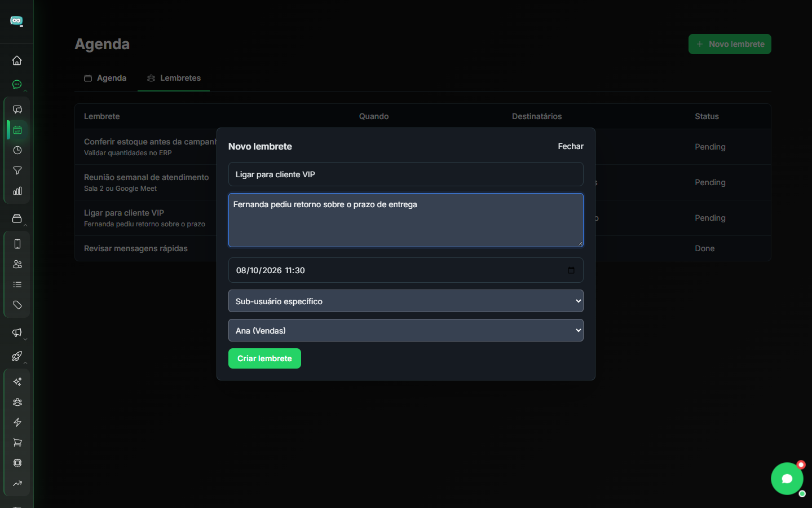Click the 'Criar lembrete' button
812x508 pixels.
[264, 358]
